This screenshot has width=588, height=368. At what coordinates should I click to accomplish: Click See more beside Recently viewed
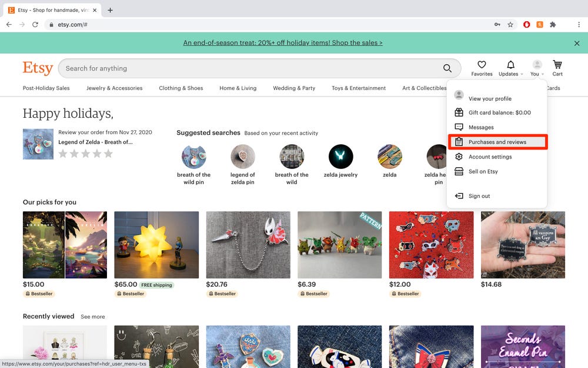tap(93, 317)
